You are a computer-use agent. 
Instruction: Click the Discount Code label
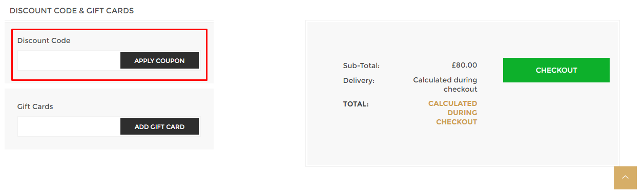(44, 40)
